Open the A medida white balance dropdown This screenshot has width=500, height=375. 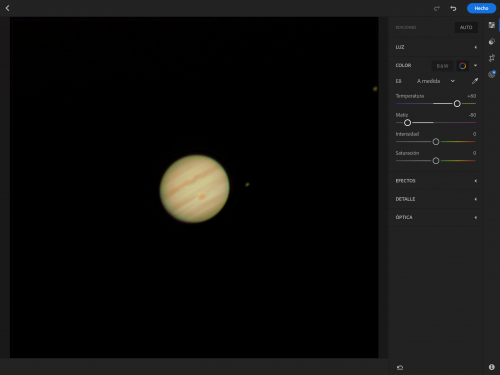(x=436, y=81)
